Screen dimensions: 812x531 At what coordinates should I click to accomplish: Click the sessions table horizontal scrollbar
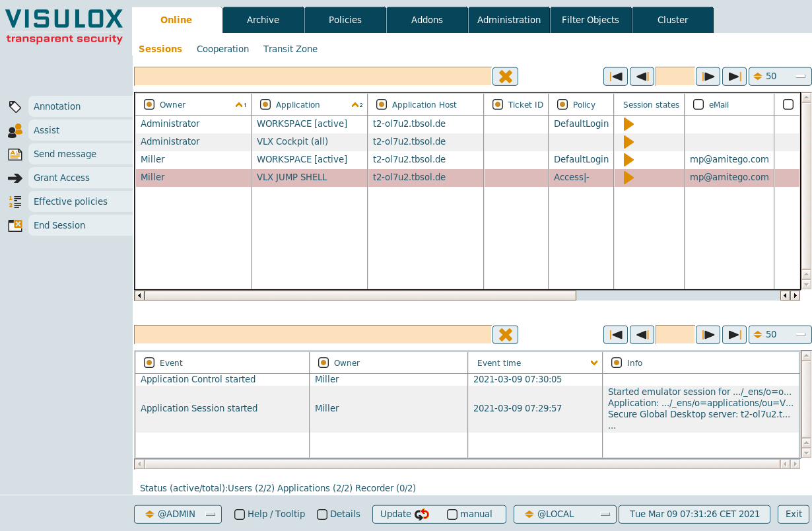(x=360, y=296)
